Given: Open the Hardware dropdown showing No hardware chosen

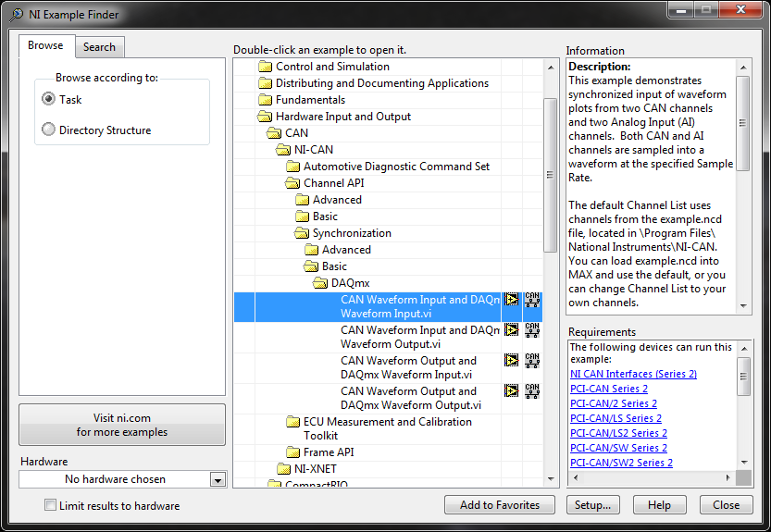Looking at the screenshot, I should tap(218, 479).
